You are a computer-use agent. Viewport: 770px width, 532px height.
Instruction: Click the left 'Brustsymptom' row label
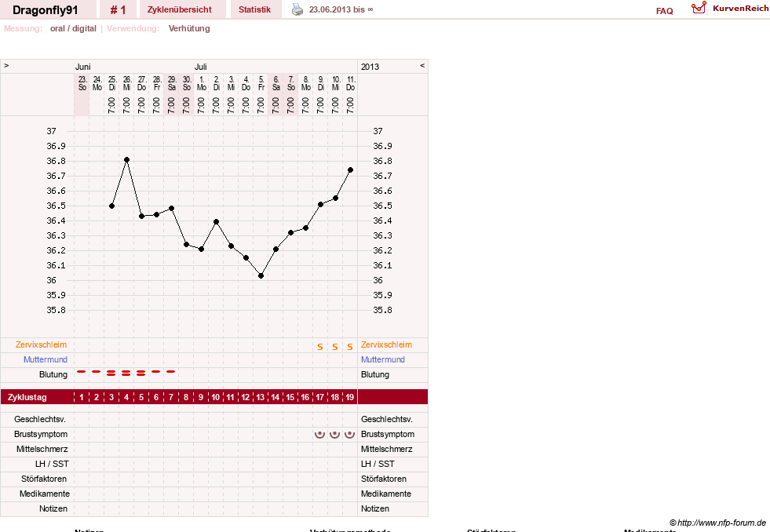click(x=41, y=434)
